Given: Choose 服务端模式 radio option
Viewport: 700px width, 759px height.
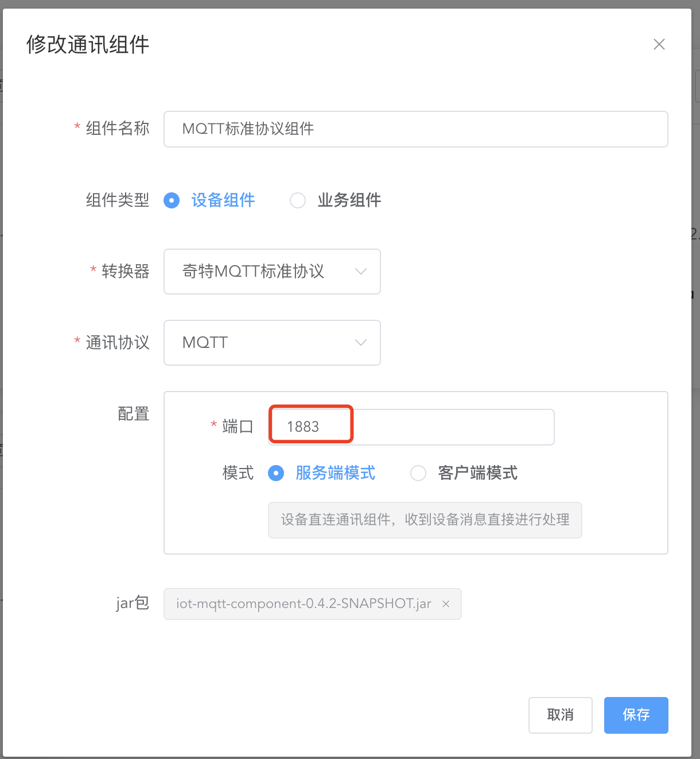Looking at the screenshot, I should 276,473.
